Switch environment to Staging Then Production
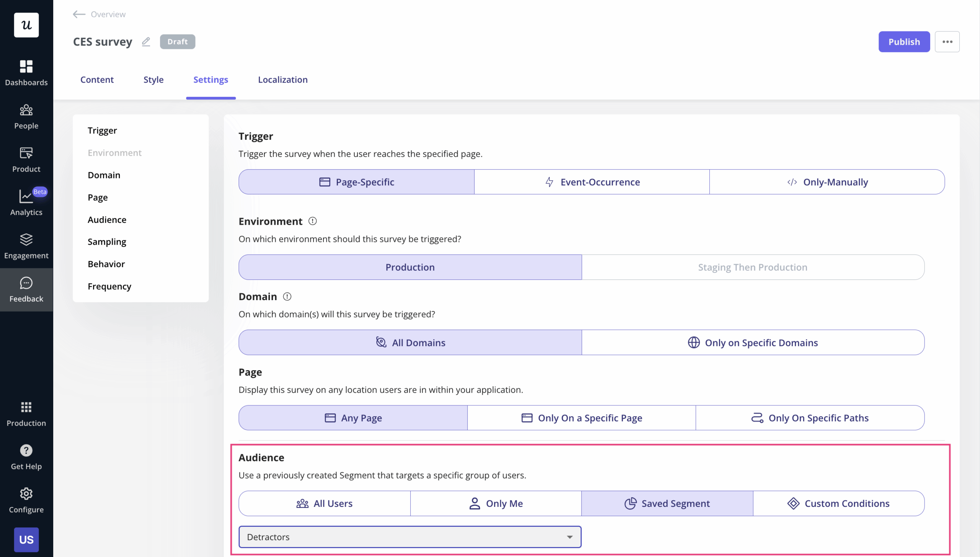The image size is (980, 557). pyautogui.click(x=752, y=267)
